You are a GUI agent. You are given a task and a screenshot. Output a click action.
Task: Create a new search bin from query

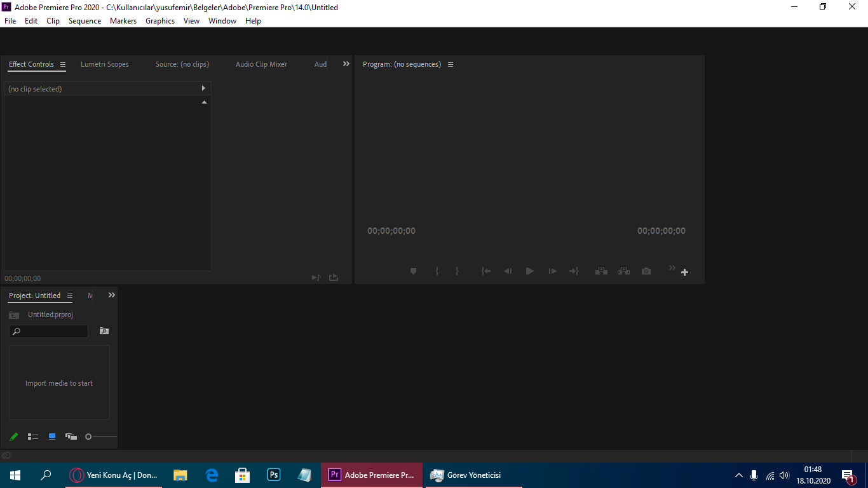point(104,331)
